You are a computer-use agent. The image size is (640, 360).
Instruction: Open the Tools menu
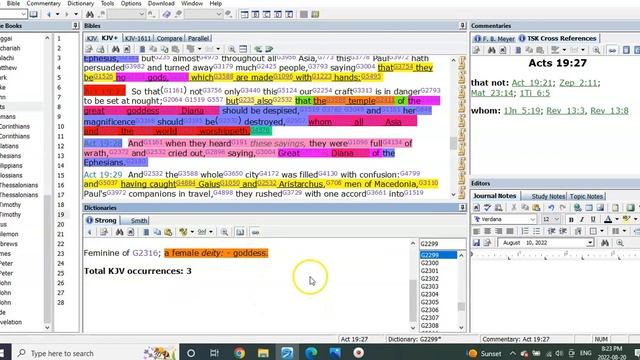107,3
